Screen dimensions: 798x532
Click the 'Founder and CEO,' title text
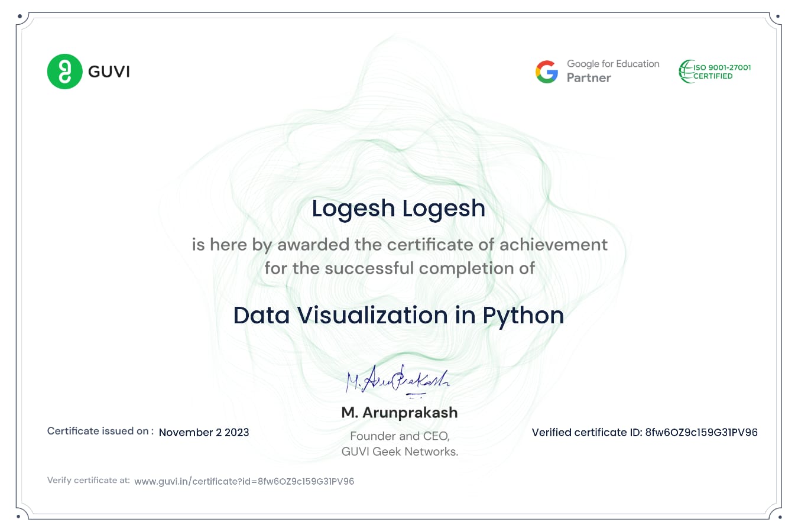coord(400,436)
